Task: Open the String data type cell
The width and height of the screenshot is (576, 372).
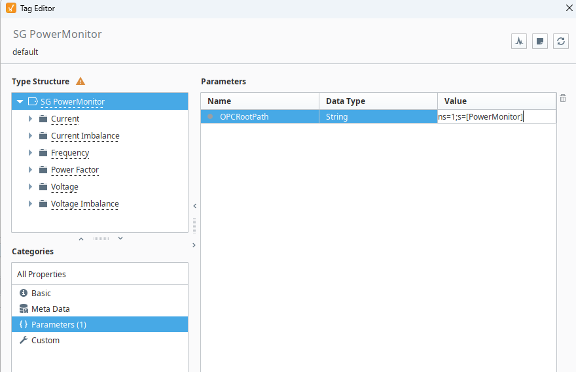Action: pyautogui.click(x=378, y=116)
